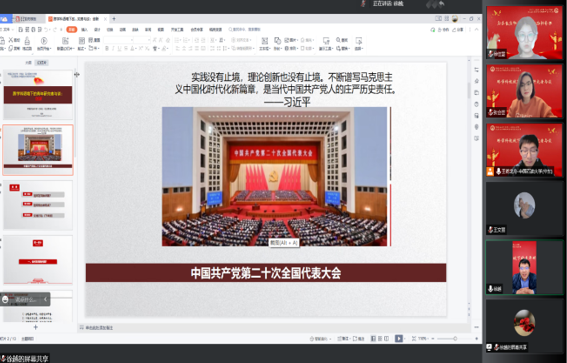Switch to the Outline tab in slide panel
Viewport: 567px width, 363px height.
click(x=28, y=63)
